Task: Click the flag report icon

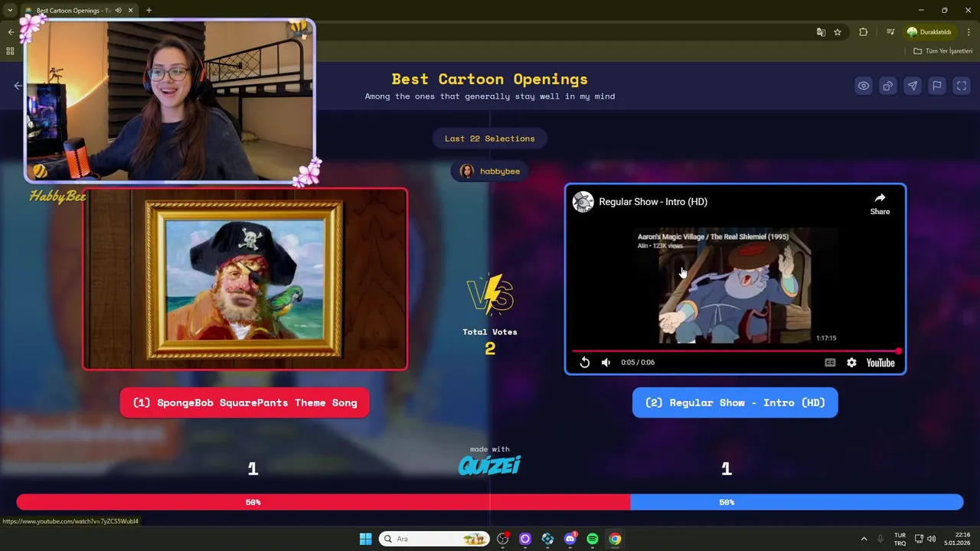Action: pyautogui.click(x=937, y=86)
